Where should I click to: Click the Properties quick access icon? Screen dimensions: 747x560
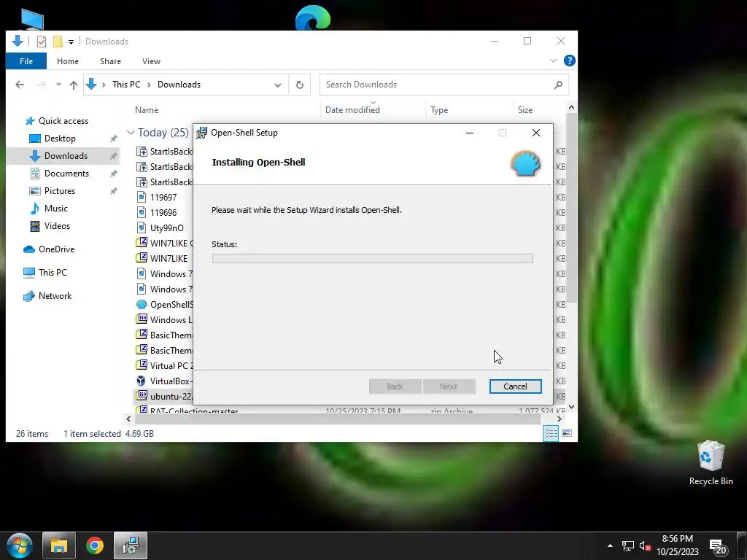42,42
